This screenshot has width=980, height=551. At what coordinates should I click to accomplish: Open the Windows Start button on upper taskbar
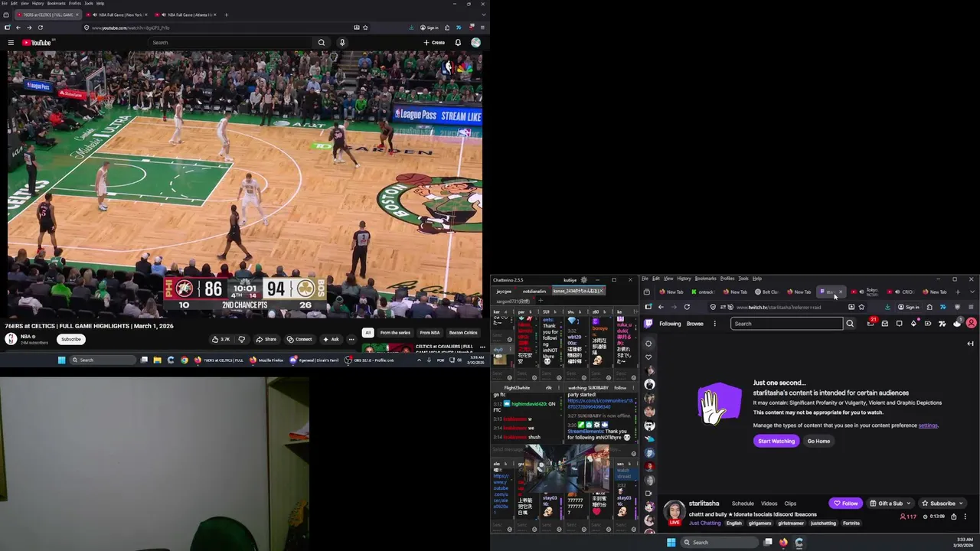(x=62, y=360)
